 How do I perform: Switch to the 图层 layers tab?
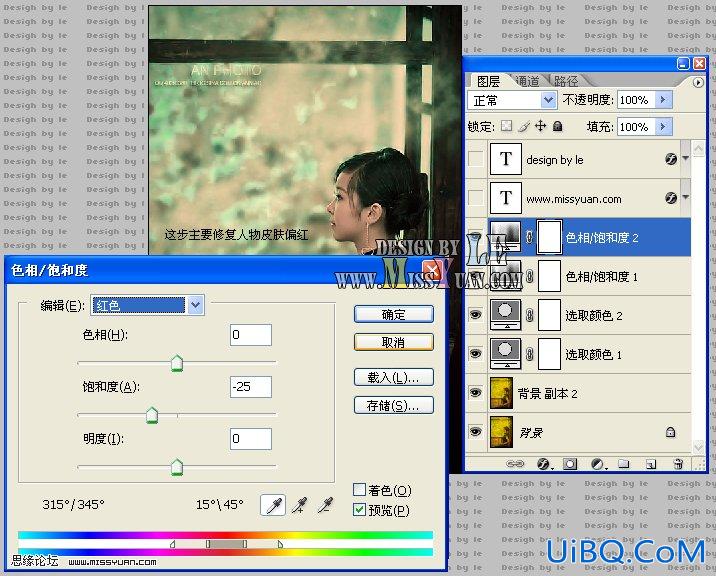(488, 81)
